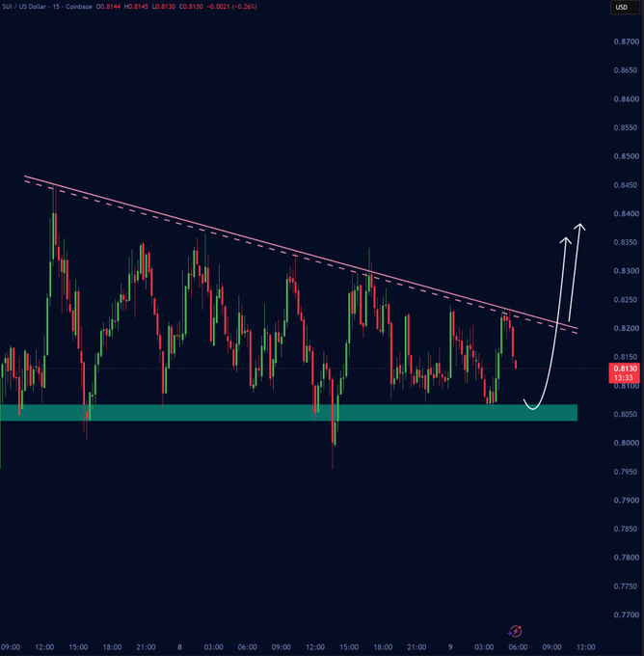Click the 0.8600 price axis label
This screenshot has height=656, width=644.
coord(626,98)
